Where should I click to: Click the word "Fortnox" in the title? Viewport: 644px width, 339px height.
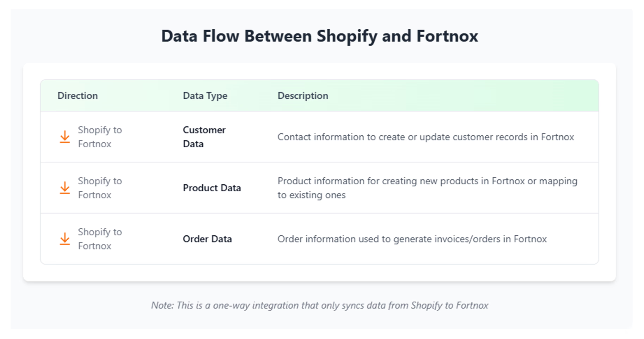tap(447, 36)
